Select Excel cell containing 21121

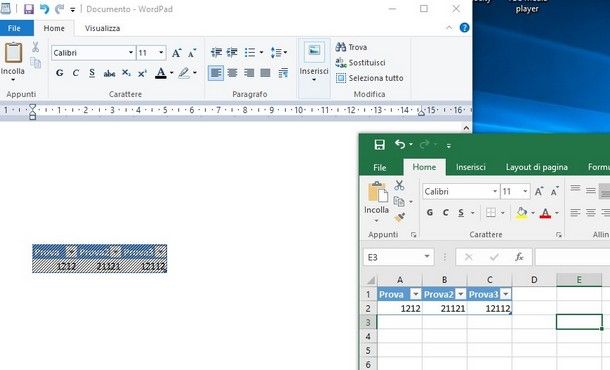pyautogui.click(x=444, y=308)
